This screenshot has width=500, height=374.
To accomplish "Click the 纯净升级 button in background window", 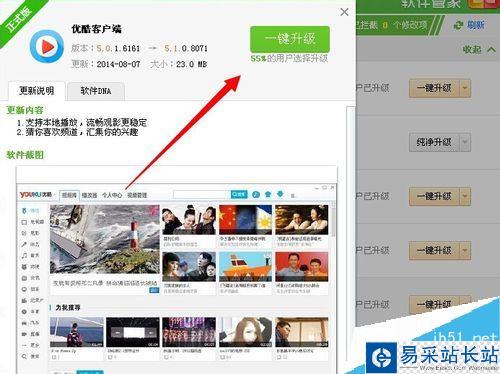I will click(434, 142).
